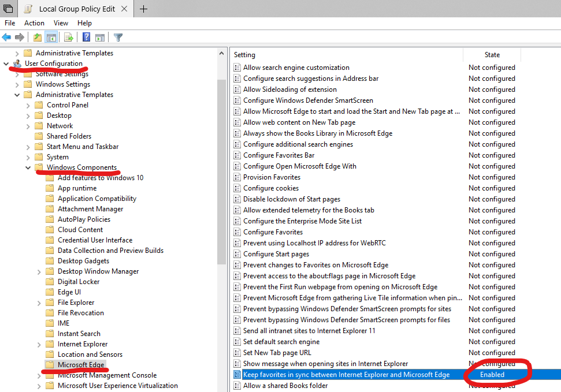Expand the Microsoft Management Console node
Viewport: 561px width, 392px height.
coord(39,376)
